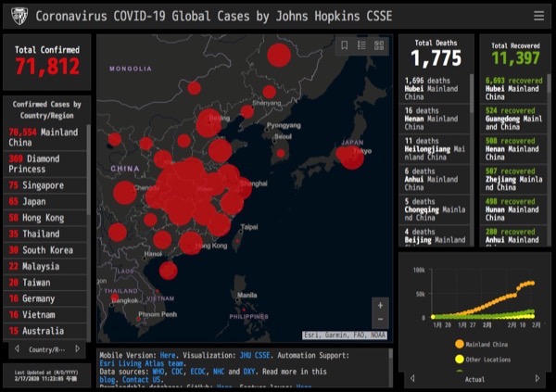556x392 pixels.
Task: Click the country list vertical scrollbar
Action: [88, 171]
